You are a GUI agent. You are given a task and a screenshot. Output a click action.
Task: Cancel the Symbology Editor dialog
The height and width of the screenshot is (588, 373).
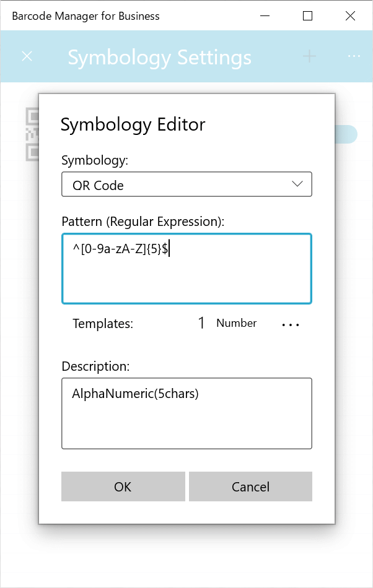[x=251, y=486]
